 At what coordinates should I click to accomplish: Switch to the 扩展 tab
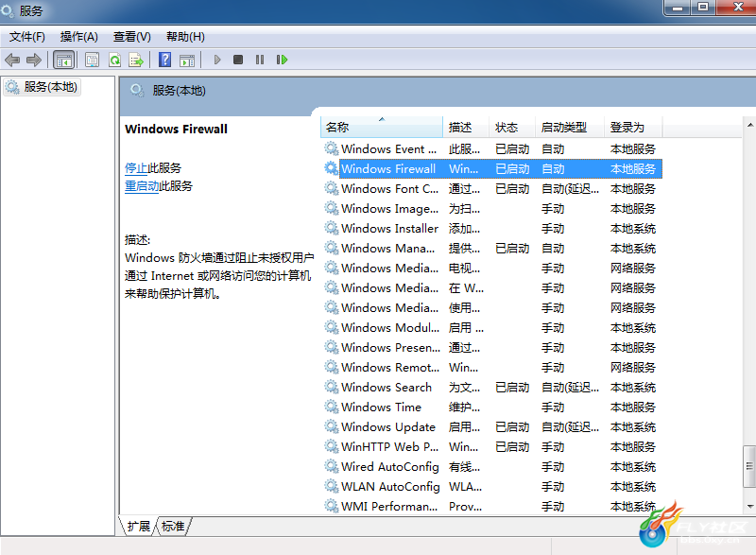[x=138, y=526]
